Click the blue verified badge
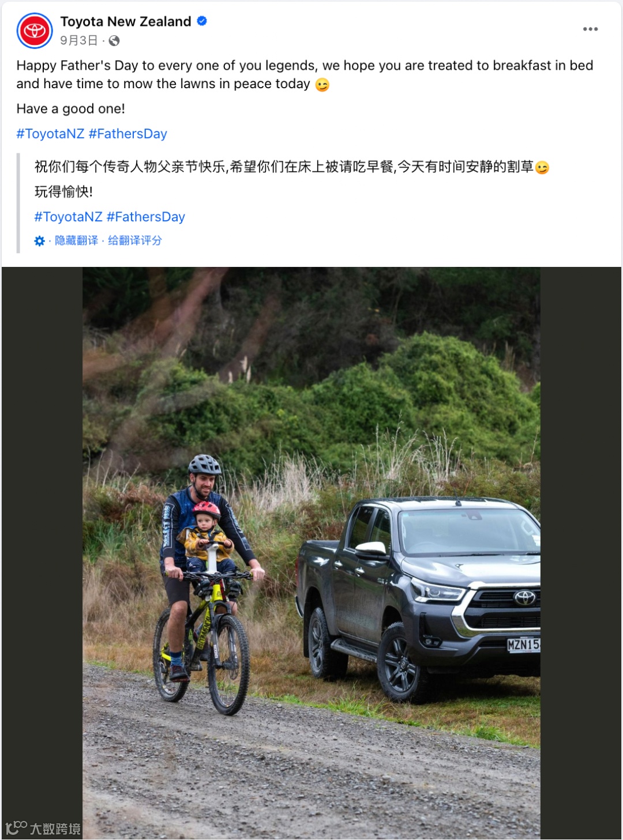The height and width of the screenshot is (840, 623). click(202, 21)
